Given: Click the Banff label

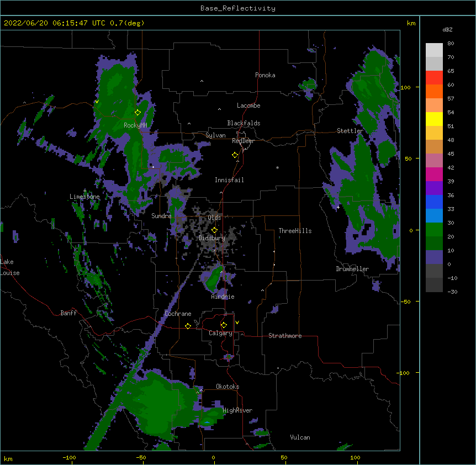Looking at the screenshot, I should coord(68,313).
